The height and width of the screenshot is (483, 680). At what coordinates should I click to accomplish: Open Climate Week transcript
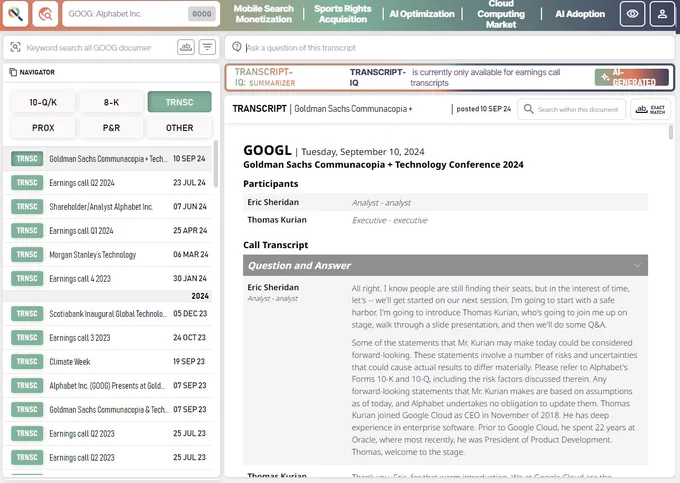click(x=108, y=361)
